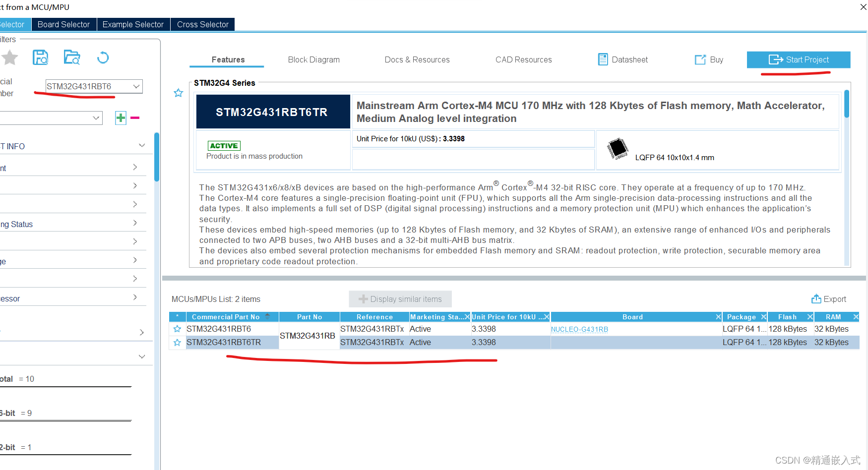Open the Block Diagram tab
Viewport: 868px width, 470px height.
(x=313, y=59)
